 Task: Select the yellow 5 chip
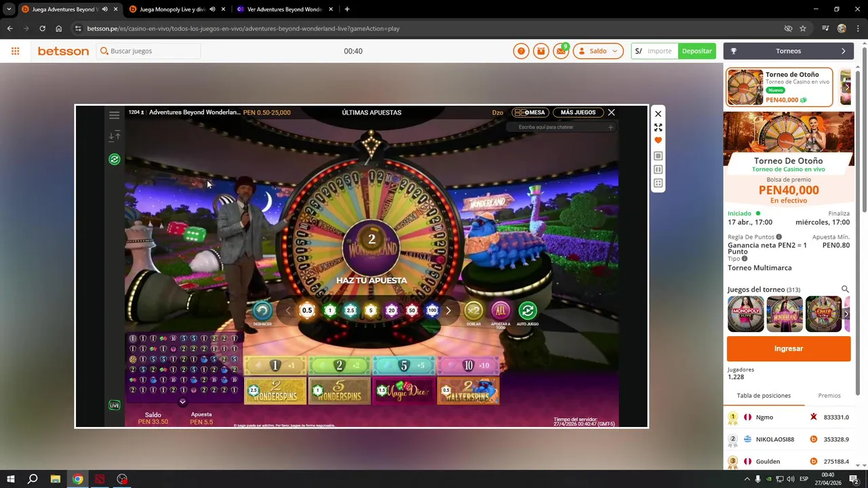click(x=370, y=310)
